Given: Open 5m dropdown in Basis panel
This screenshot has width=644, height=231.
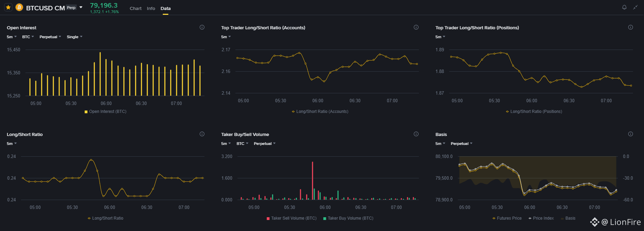Looking at the screenshot, I should pos(440,144).
